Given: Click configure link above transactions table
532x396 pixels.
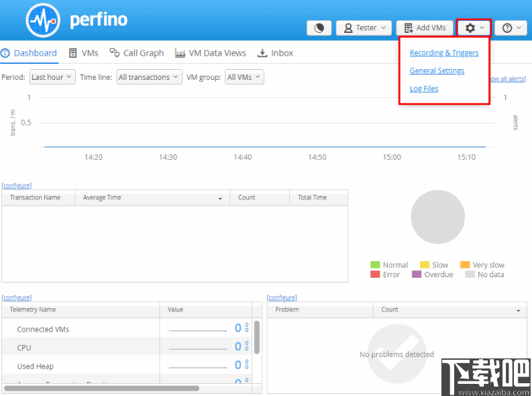Looking at the screenshot, I should click(17, 186).
